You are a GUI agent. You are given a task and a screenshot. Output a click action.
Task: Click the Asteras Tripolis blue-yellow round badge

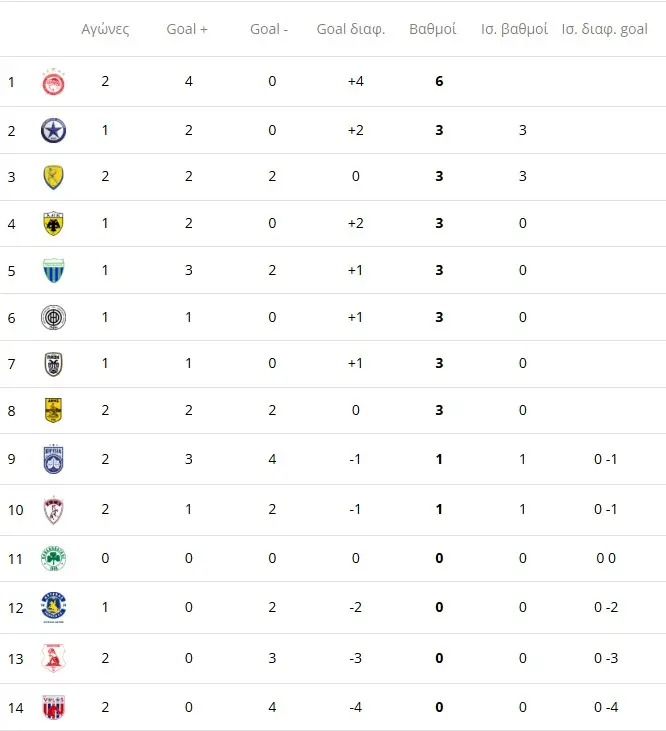(53, 606)
